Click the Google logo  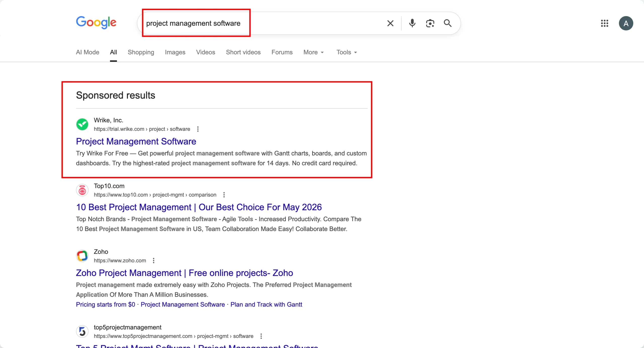[96, 23]
